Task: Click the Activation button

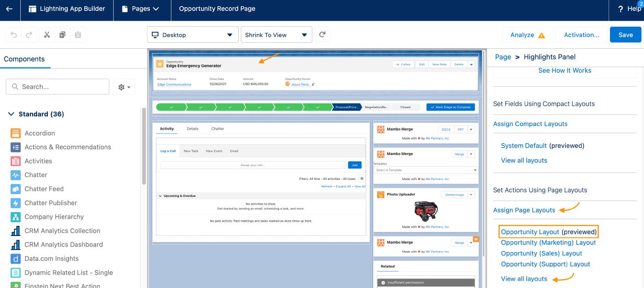Action: pos(581,35)
